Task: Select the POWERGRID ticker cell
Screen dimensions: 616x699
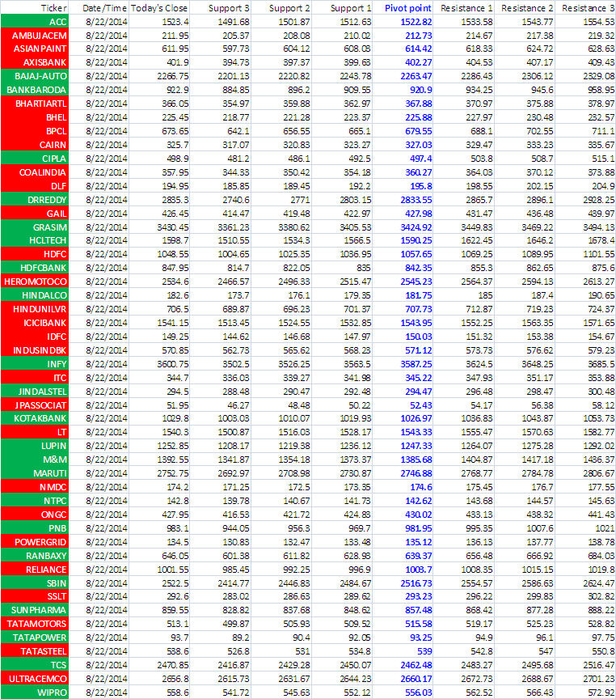Action: [35, 542]
